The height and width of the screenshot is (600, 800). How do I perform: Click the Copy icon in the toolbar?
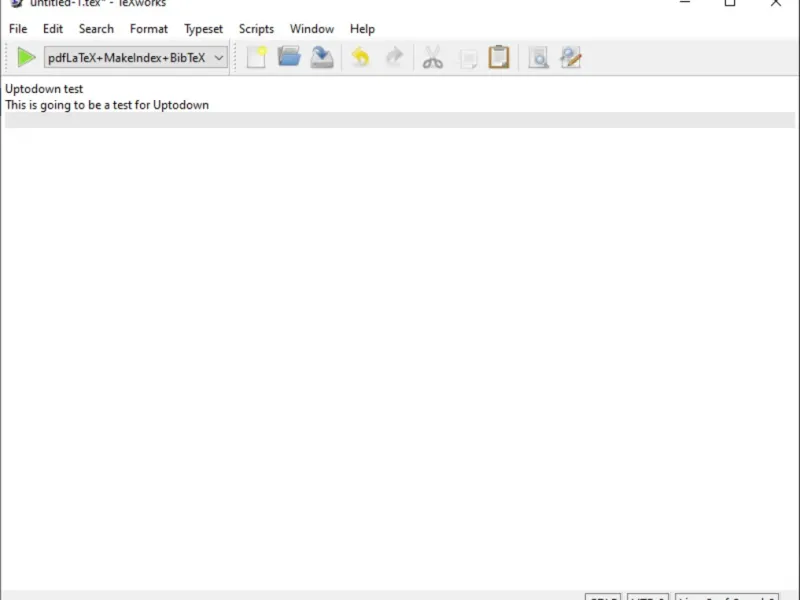(x=467, y=58)
